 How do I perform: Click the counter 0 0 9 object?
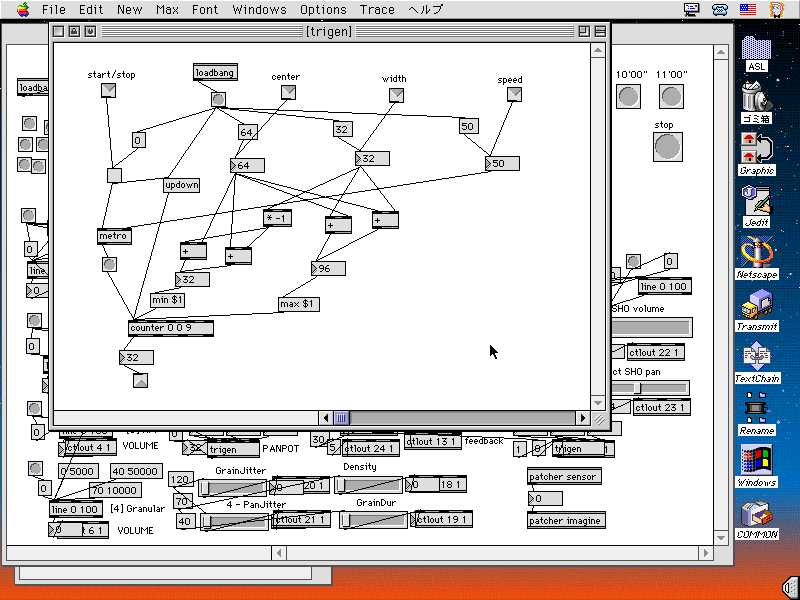(170, 328)
